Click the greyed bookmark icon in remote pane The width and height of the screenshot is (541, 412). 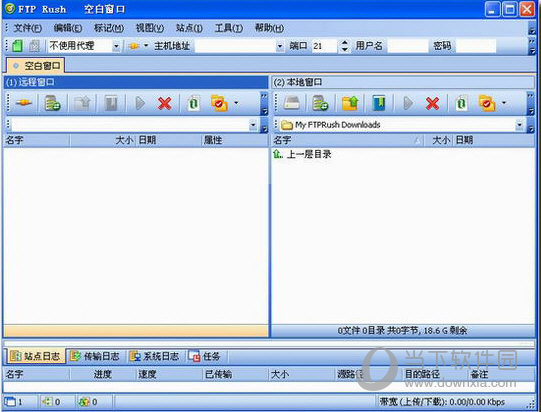tap(111, 103)
